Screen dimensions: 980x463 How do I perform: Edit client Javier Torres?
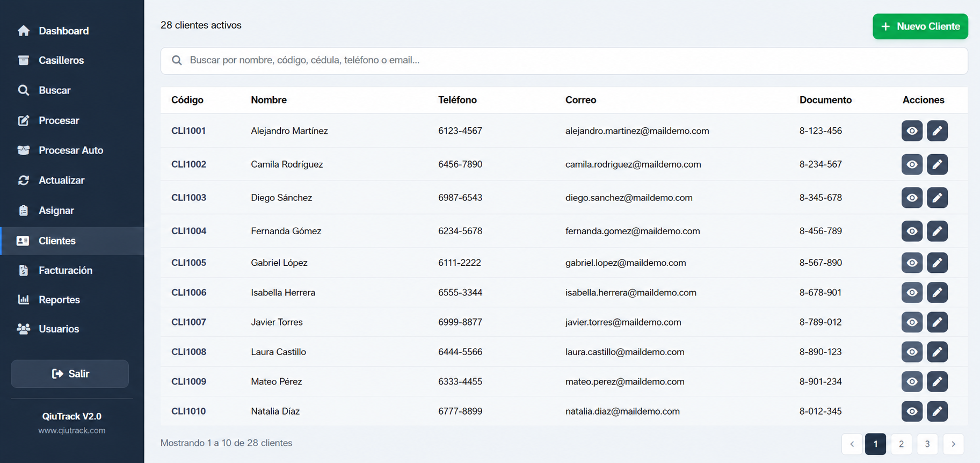click(x=937, y=322)
